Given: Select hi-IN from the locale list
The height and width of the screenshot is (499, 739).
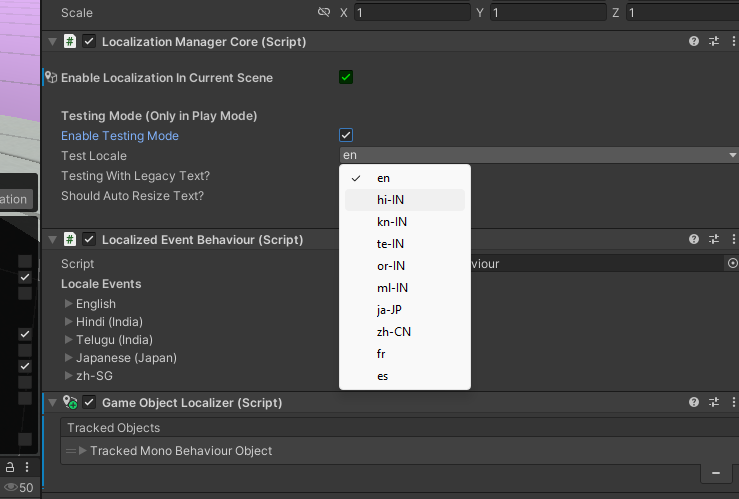Looking at the screenshot, I should tap(405, 200).
